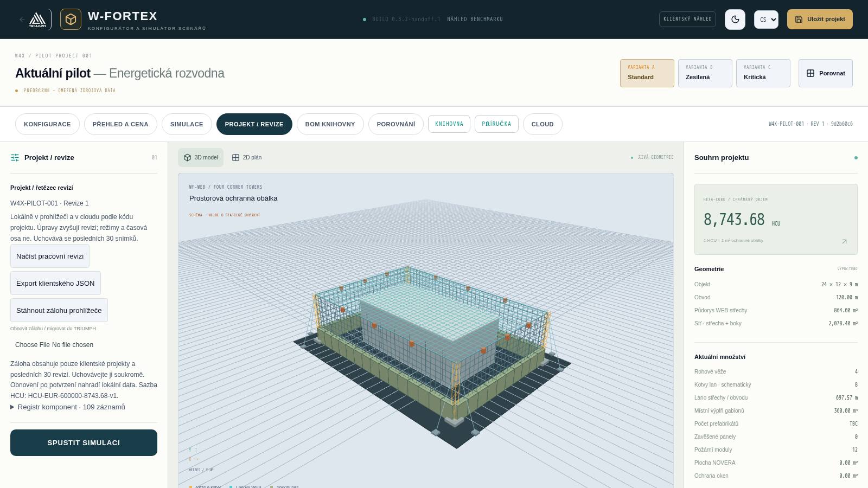Click the W-FORTEX cube logo icon
Screen dimensions: 868x488
click(71, 20)
